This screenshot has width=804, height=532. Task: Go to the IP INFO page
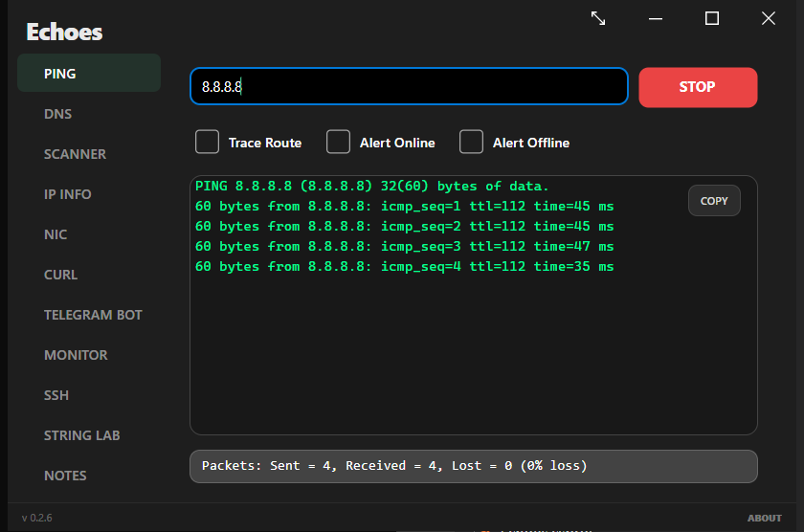[68, 194]
